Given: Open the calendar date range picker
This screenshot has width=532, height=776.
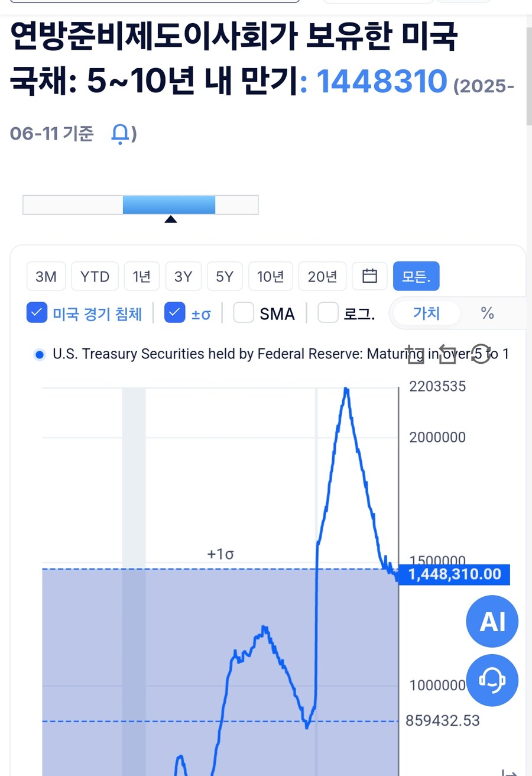Looking at the screenshot, I should click(369, 276).
